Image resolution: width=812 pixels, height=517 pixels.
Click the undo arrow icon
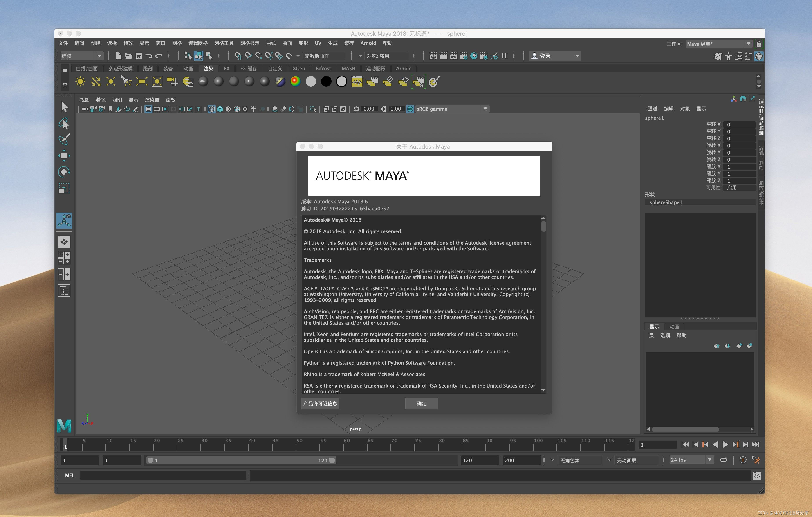(148, 56)
